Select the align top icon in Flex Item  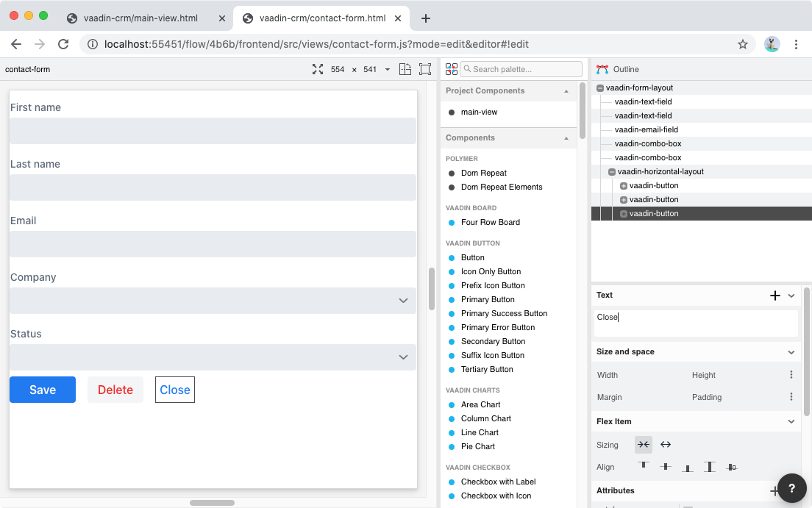point(644,467)
